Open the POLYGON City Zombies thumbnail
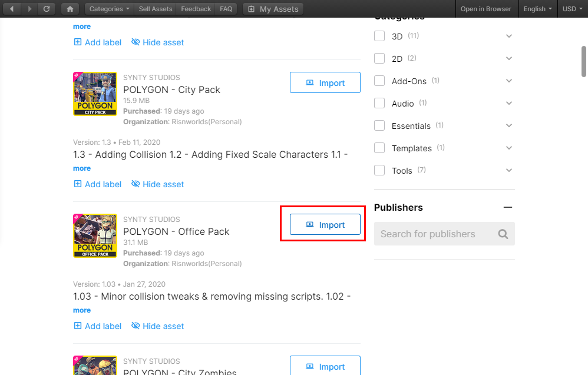588x375 pixels. pyautogui.click(x=95, y=365)
